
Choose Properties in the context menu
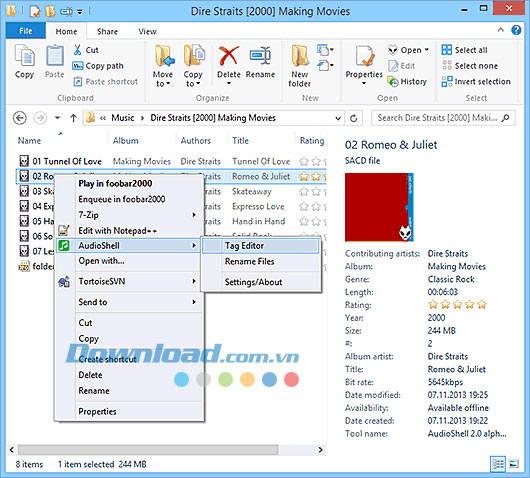click(x=97, y=411)
